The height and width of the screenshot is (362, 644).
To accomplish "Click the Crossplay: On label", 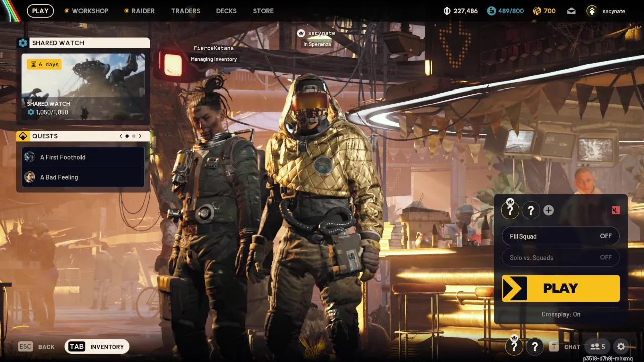I will pyautogui.click(x=560, y=314).
